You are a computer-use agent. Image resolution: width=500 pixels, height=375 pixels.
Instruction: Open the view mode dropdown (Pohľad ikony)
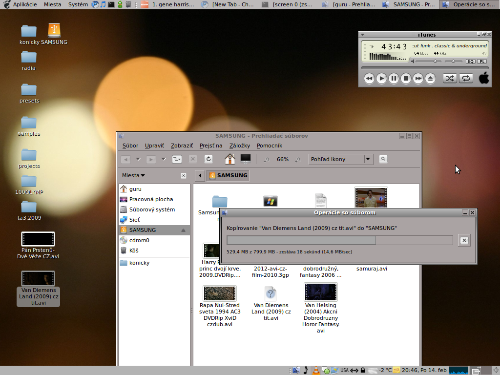(x=340, y=159)
